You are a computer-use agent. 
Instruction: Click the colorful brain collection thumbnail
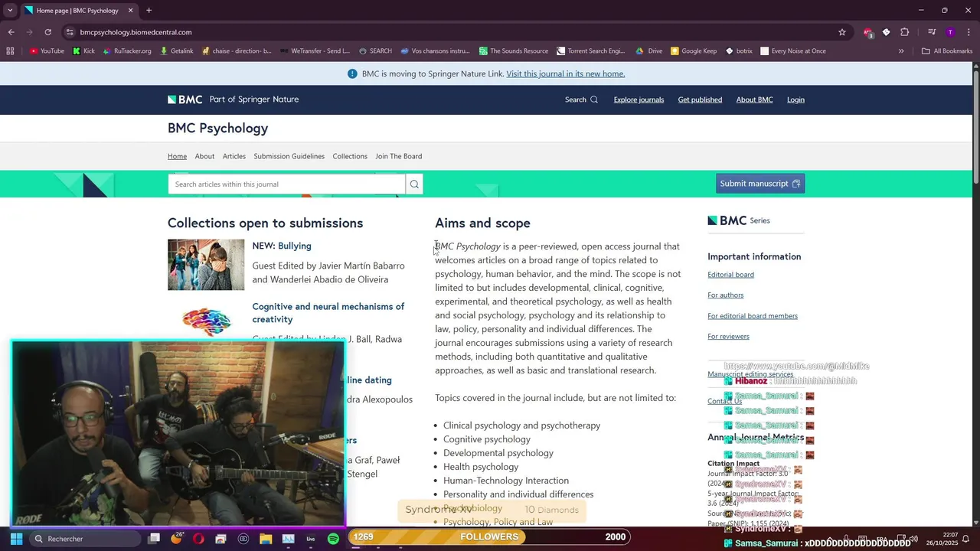coord(206,321)
